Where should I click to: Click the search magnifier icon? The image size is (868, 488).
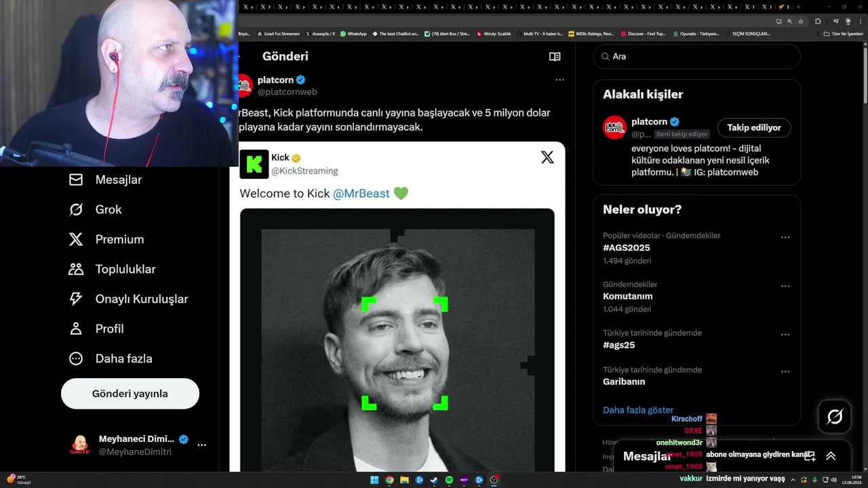click(x=606, y=57)
